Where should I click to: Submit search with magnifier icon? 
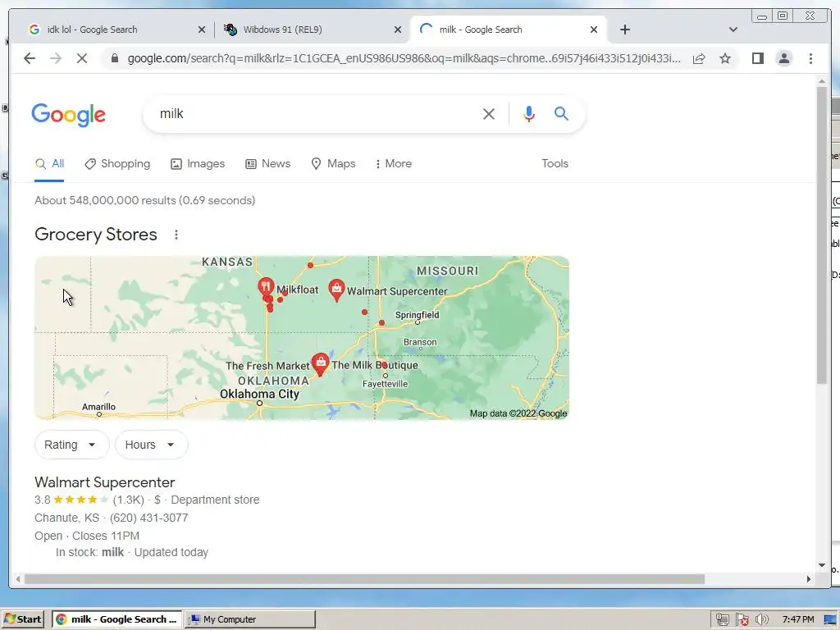(561, 113)
